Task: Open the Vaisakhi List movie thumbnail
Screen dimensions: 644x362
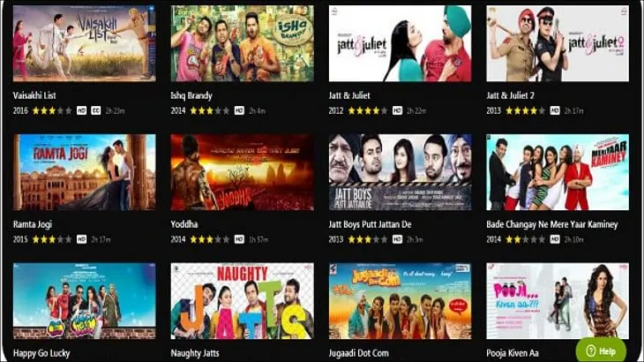Action: (84, 43)
